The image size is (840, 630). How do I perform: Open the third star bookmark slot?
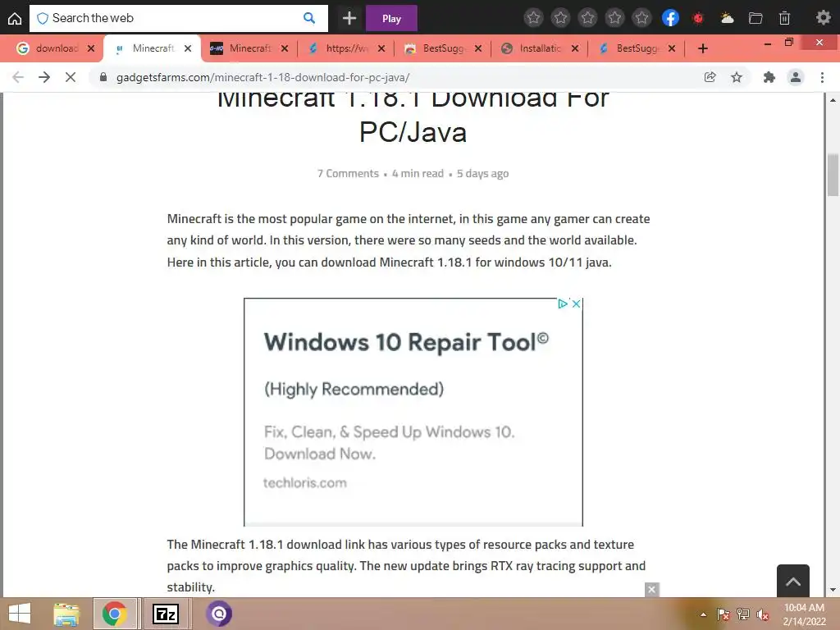click(x=587, y=18)
